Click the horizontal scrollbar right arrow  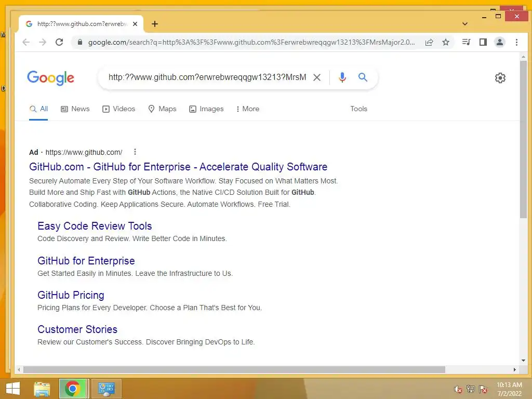click(515, 369)
